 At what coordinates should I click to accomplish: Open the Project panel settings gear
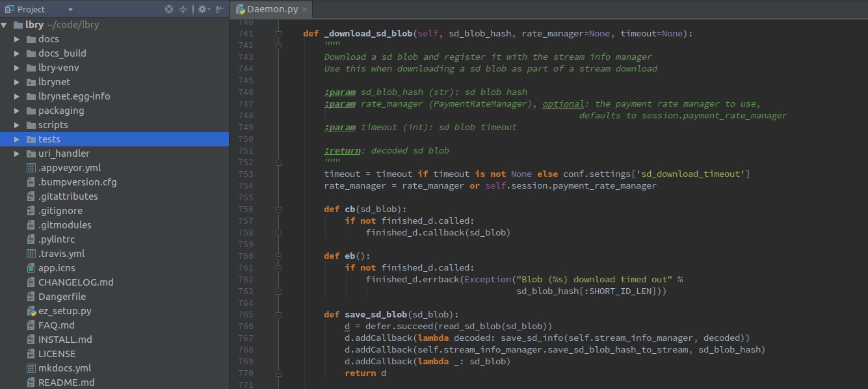(x=202, y=9)
